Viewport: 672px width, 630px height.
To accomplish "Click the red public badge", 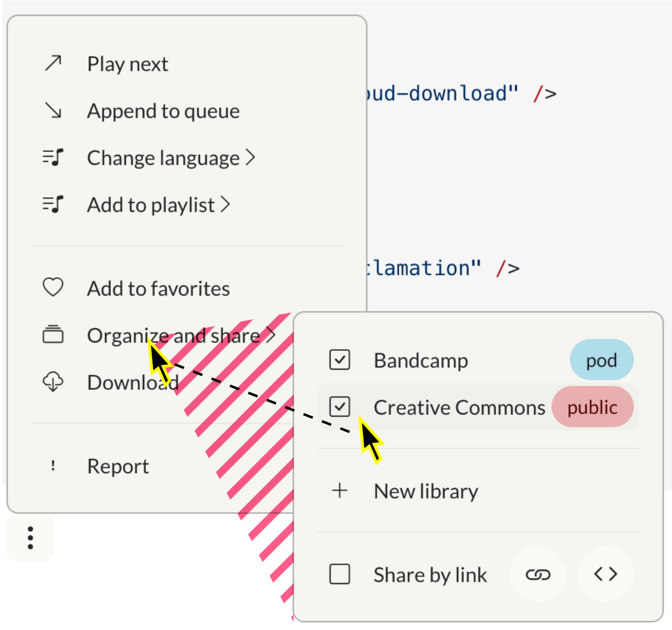I will 593,407.
